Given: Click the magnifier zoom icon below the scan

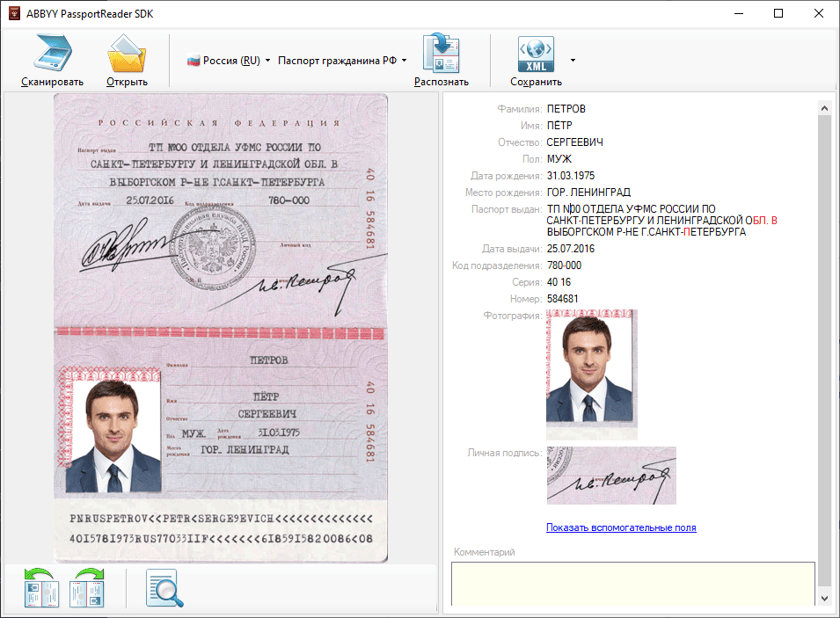Looking at the screenshot, I should pyautogui.click(x=164, y=588).
